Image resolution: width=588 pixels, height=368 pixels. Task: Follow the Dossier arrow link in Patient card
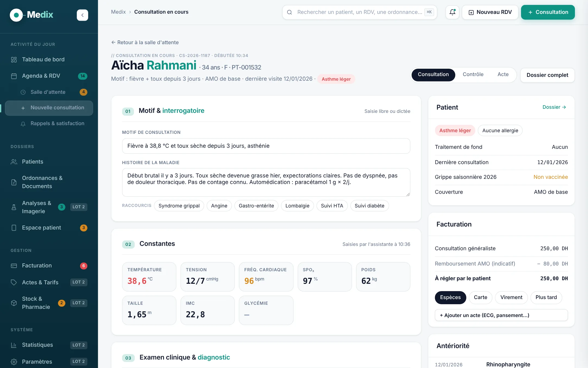click(x=554, y=107)
